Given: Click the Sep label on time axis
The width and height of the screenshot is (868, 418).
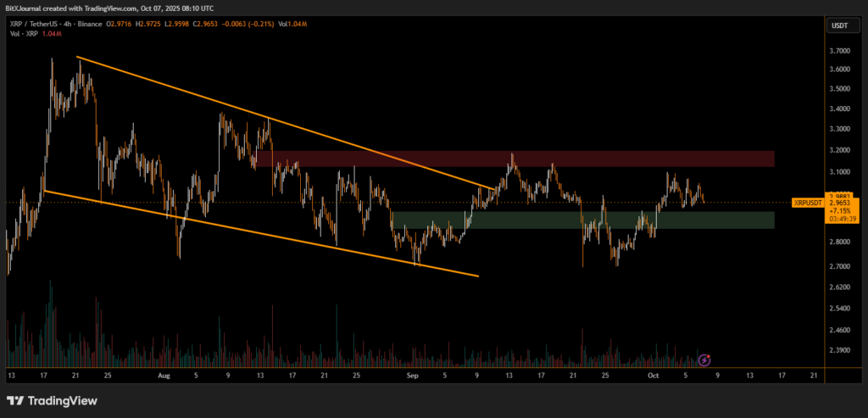Looking at the screenshot, I should click(413, 374).
